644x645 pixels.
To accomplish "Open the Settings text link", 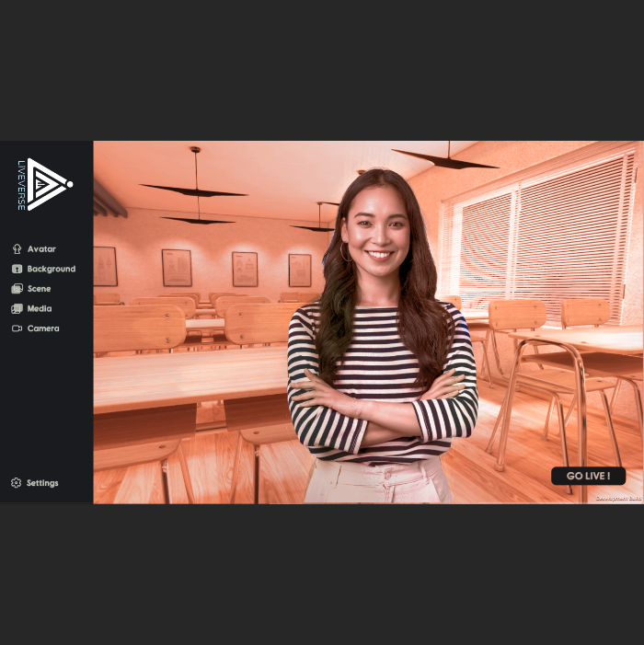I will tap(42, 483).
